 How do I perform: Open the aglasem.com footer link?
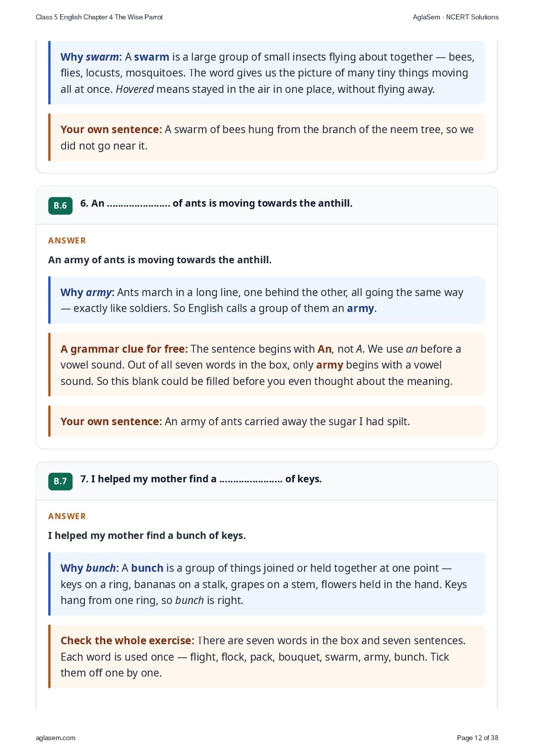(x=56, y=738)
